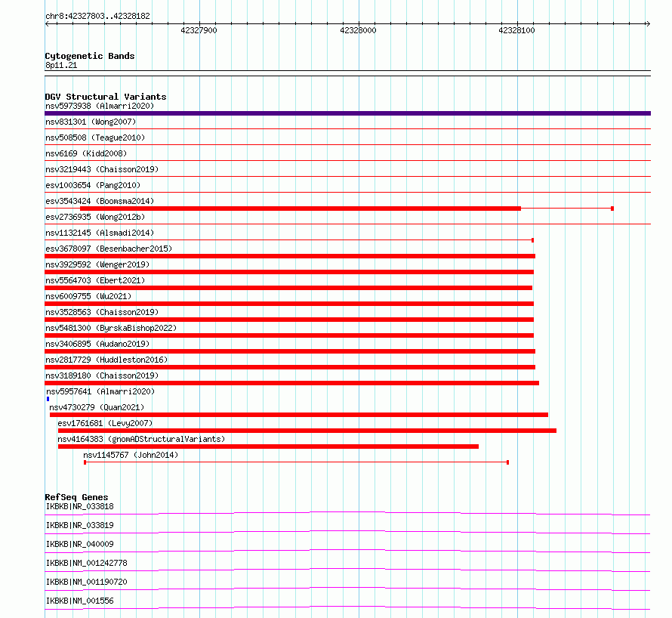The height and width of the screenshot is (618, 672).
Task: Open the esv1761681 (Levy2007) label
Action: click(105, 423)
